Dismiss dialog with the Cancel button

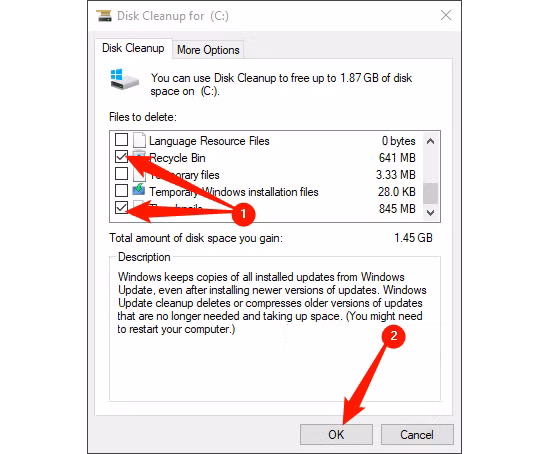(417, 435)
